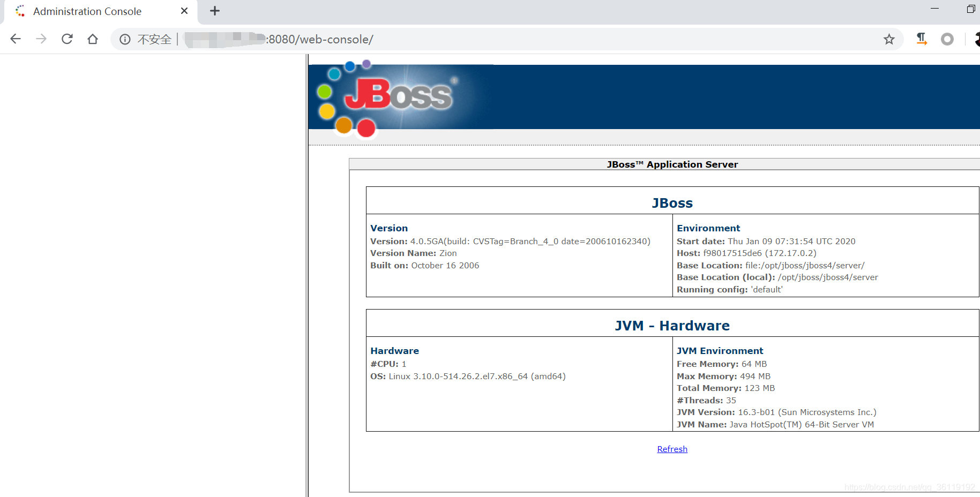This screenshot has height=497, width=980.
Task: Reload the web-console page
Action: coord(67,39)
